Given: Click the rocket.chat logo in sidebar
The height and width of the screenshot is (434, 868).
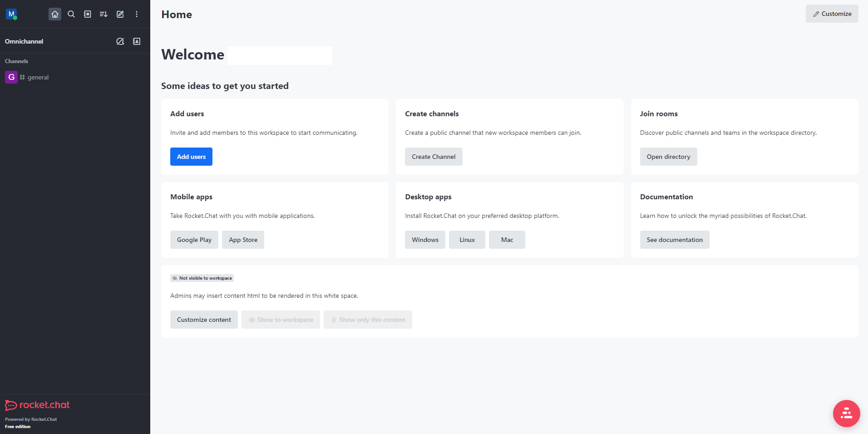Looking at the screenshot, I should (x=37, y=405).
